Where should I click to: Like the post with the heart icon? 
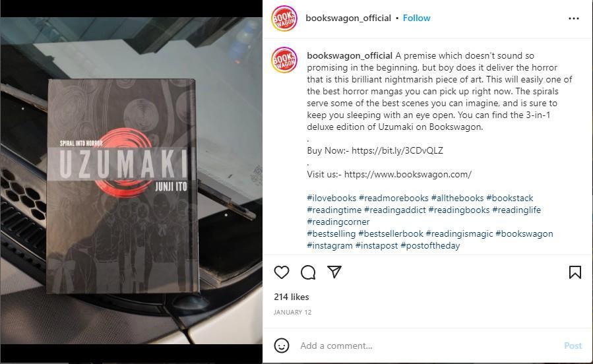pyautogui.click(x=282, y=272)
